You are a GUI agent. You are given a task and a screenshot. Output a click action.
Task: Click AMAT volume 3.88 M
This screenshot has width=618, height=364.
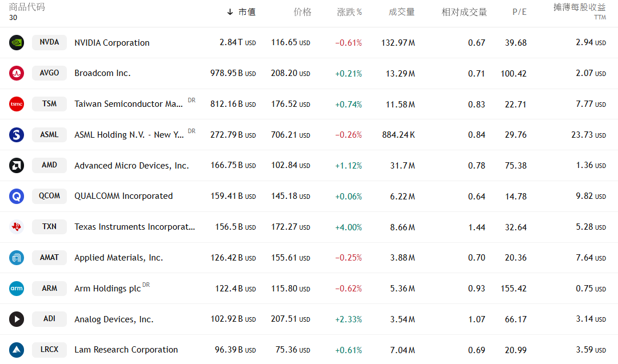click(402, 258)
